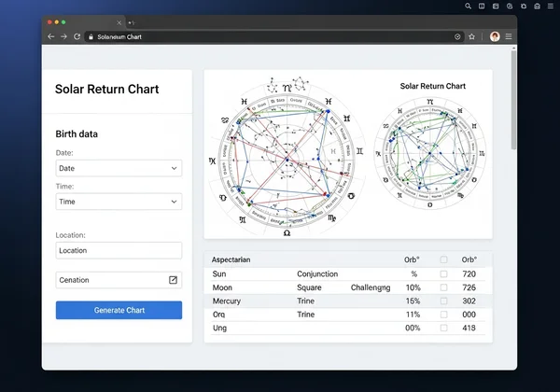
Task: Open the browser profile avatar
Action: (x=495, y=36)
